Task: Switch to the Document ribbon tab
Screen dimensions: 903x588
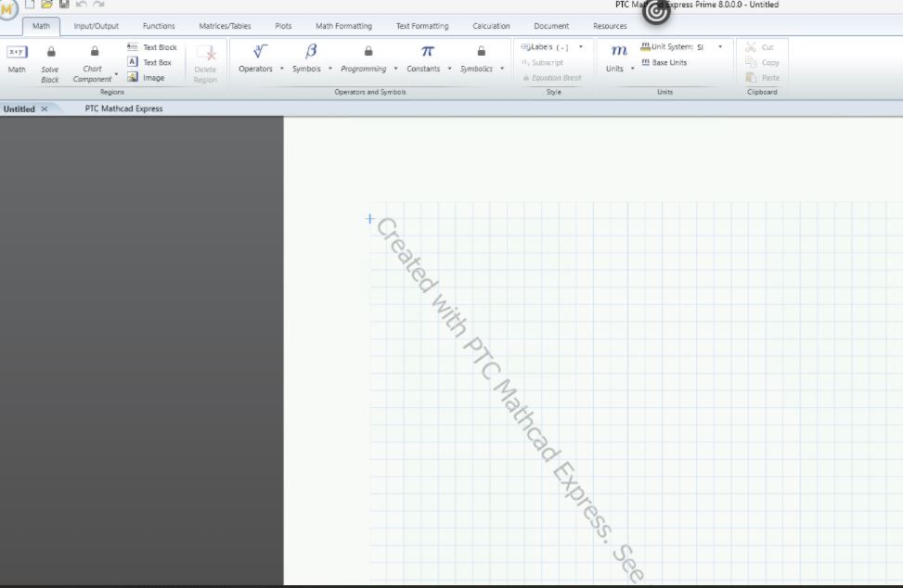Action: [x=551, y=26]
